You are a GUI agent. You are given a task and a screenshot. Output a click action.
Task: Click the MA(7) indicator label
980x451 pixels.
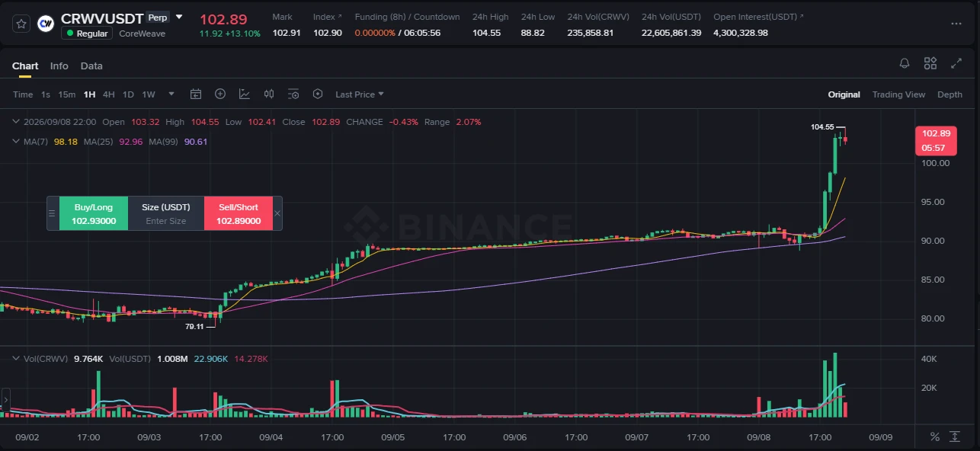coord(37,142)
